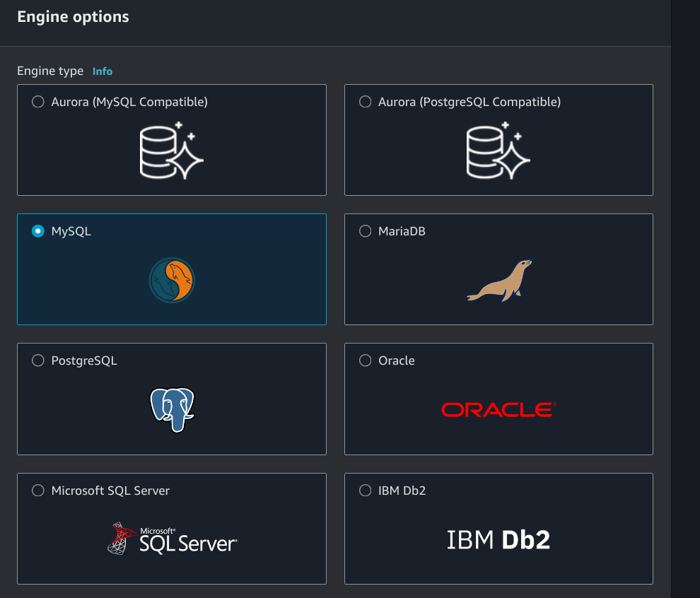Viewport: 700px width, 598px height.
Task: Click the MariaDB seal logo
Action: pyautogui.click(x=498, y=281)
